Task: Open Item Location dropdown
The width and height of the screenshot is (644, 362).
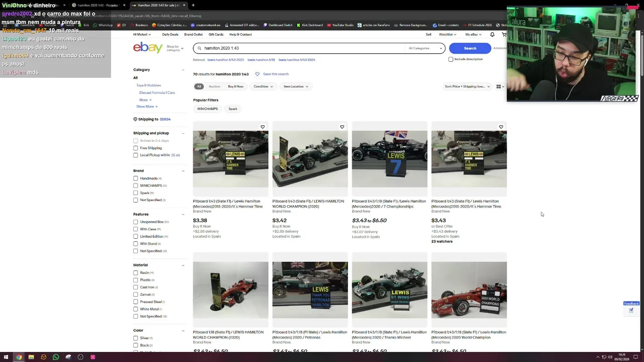Action: 295,86
